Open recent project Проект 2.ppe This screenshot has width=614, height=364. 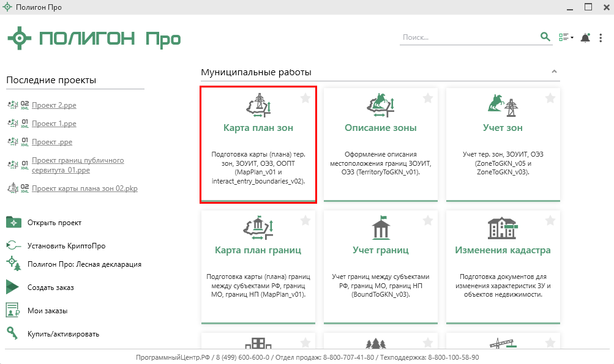(54, 105)
